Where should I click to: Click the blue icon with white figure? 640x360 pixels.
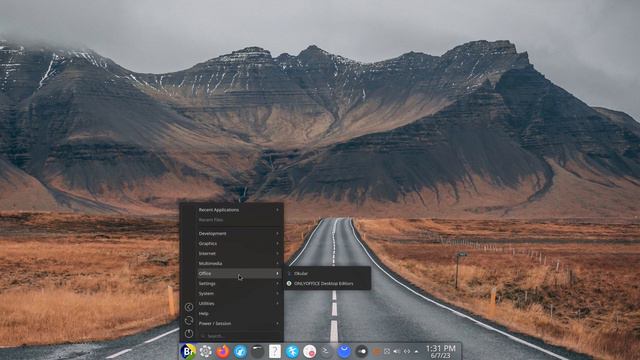click(292, 351)
